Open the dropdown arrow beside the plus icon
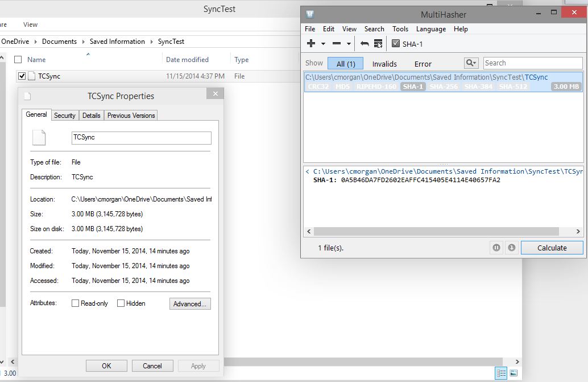Screen dimensions: 588x382 point(323,44)
